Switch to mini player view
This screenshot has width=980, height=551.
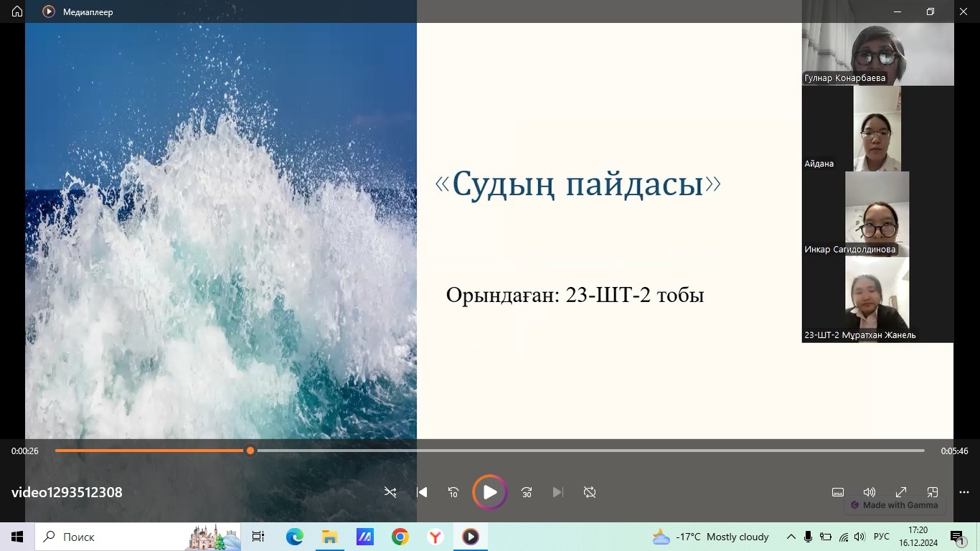933,492
